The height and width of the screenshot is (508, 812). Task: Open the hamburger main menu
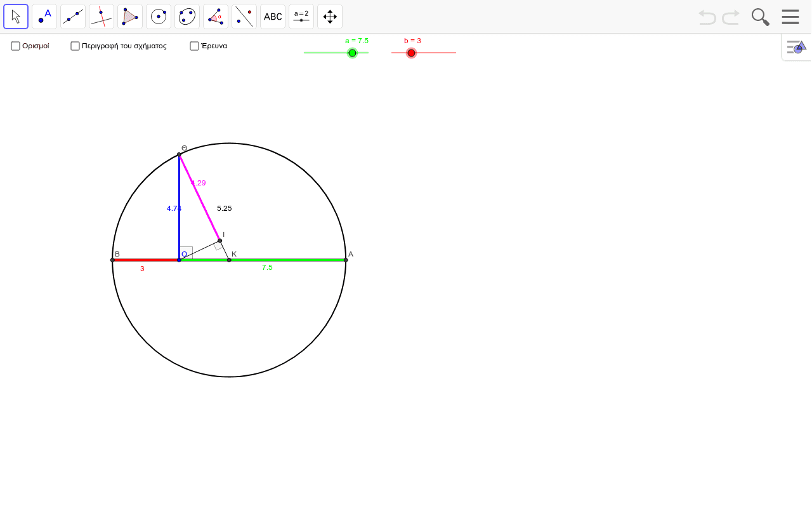(x=790, y=17)
